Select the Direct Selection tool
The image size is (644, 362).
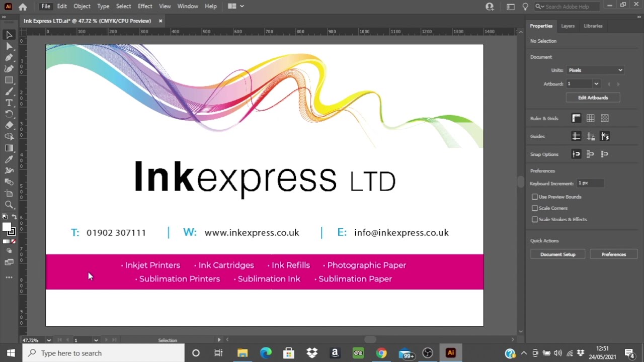(9, 46)
